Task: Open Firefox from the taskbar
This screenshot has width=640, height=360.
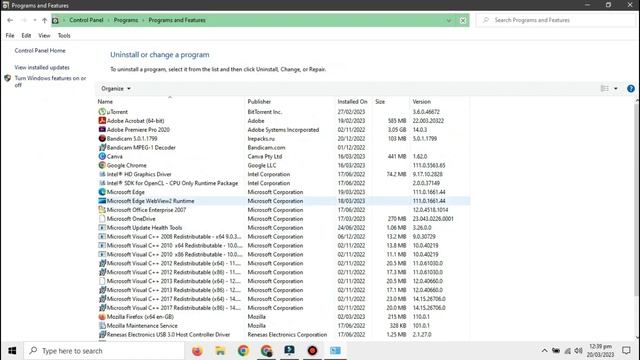Action: (197, 351)
